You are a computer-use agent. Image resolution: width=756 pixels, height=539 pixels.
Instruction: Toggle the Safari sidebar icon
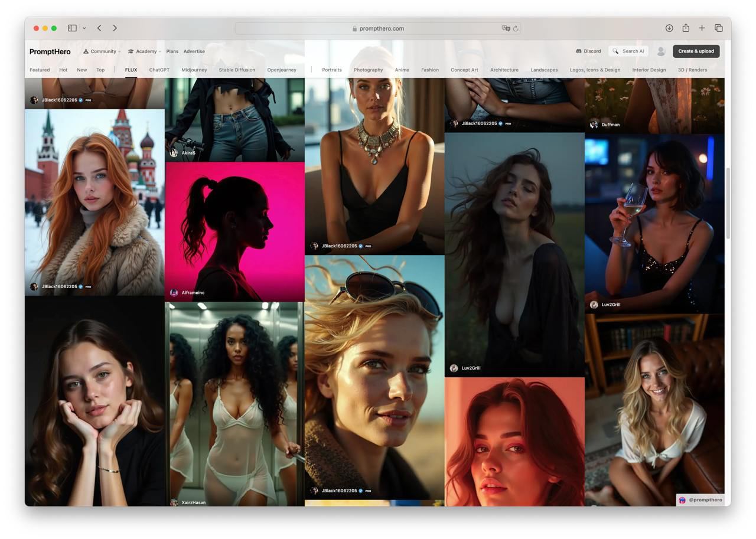[x=72, y=28]
